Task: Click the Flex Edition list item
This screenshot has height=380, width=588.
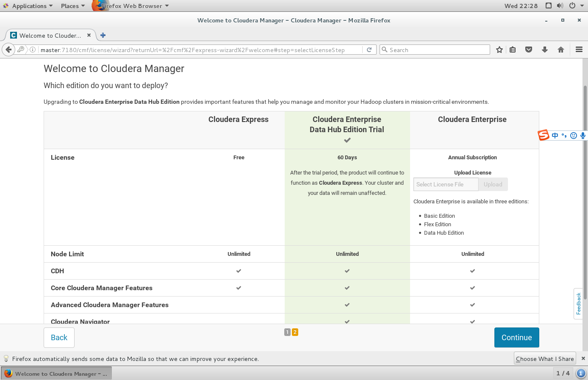Action: (x=438, y=224)
